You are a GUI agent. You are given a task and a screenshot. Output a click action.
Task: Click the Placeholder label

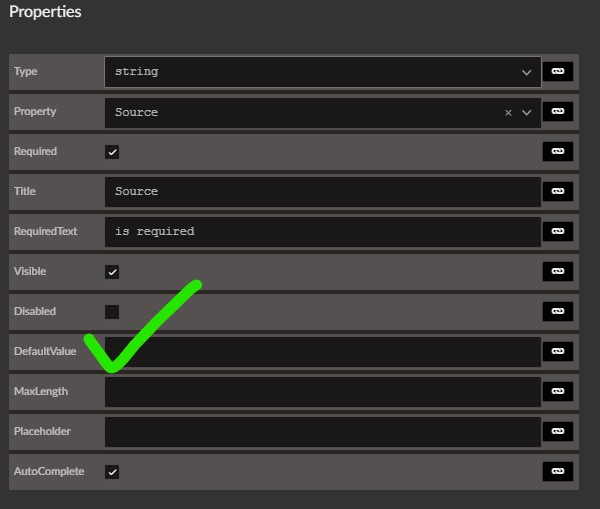(x=42, y=431)
